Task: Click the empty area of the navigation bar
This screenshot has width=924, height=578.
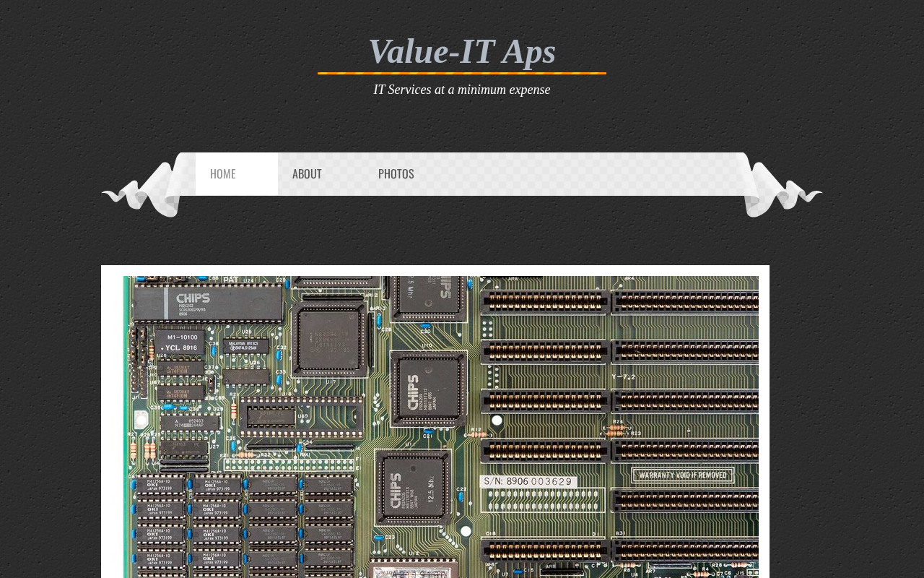Action: [x=577, y=174]
